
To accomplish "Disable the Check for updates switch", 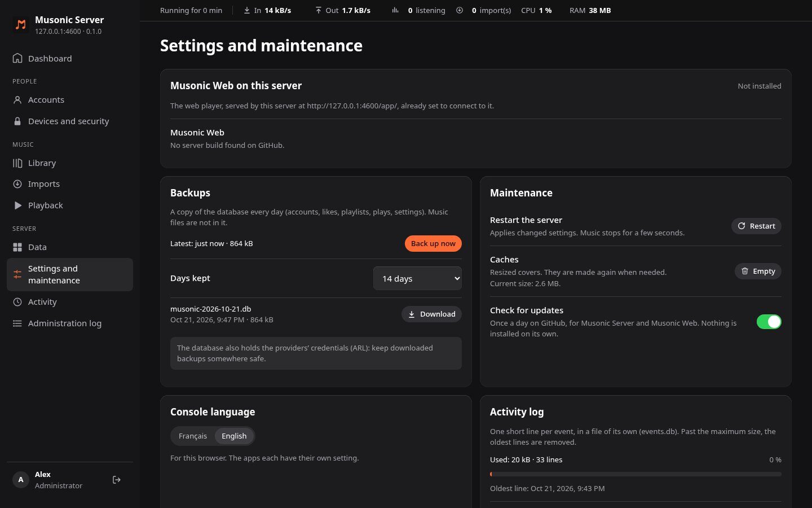I will point(769,322).
